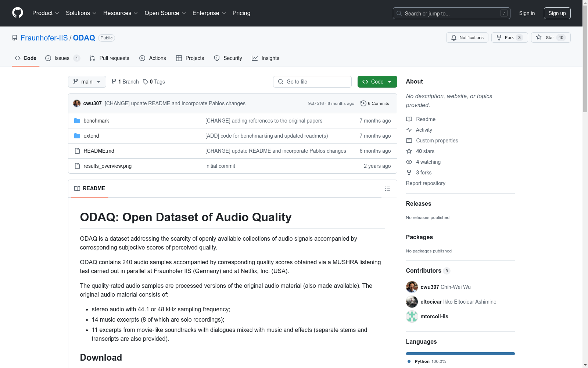Open the Pricing page
Viewport: 588px width, 368px height.
click(241, 13)
